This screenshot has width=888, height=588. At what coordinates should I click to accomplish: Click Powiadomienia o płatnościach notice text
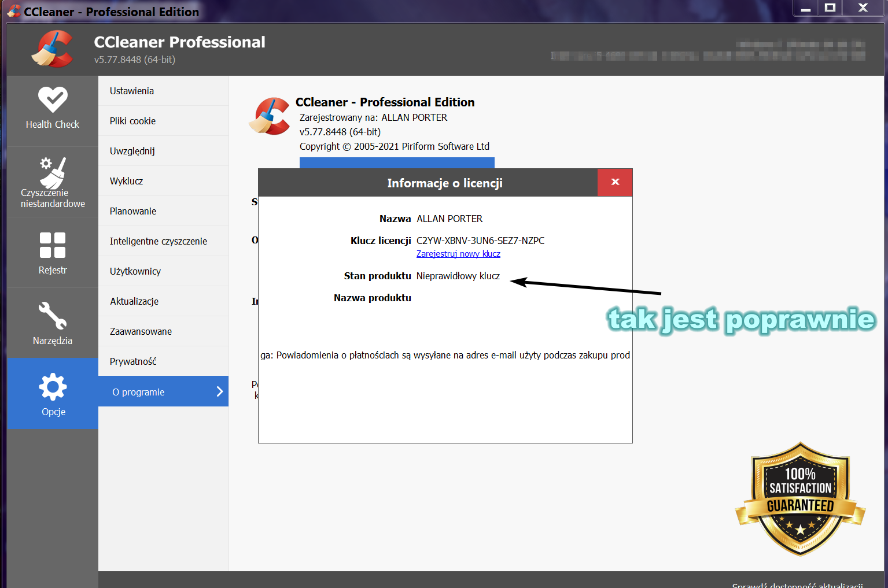[x=445, y=355]
